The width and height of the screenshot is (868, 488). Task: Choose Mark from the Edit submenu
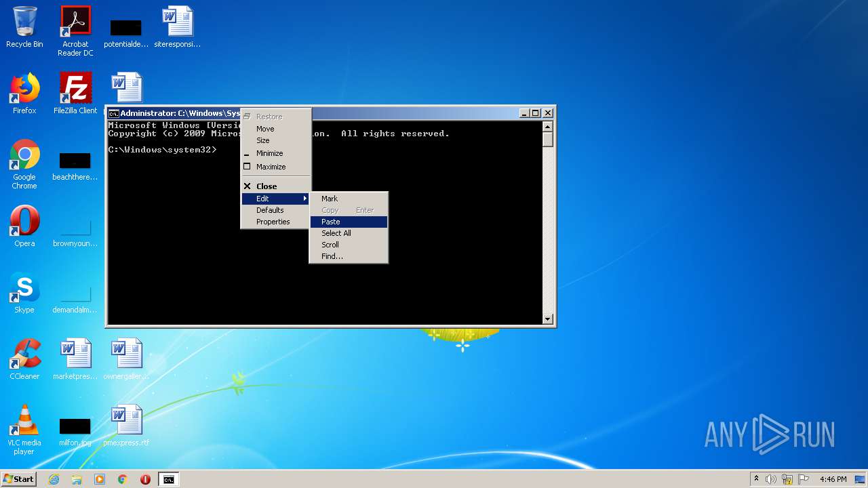[349, 199]
